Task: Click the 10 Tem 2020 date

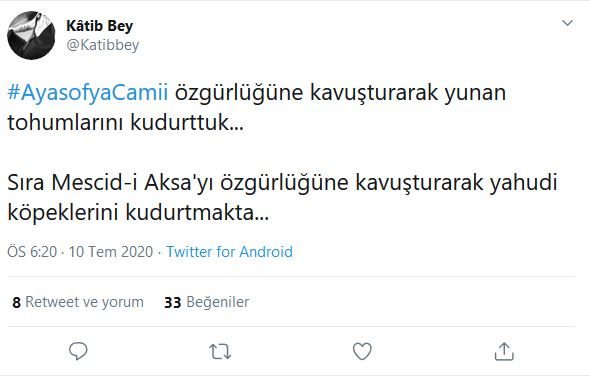Action: point(111,252)
